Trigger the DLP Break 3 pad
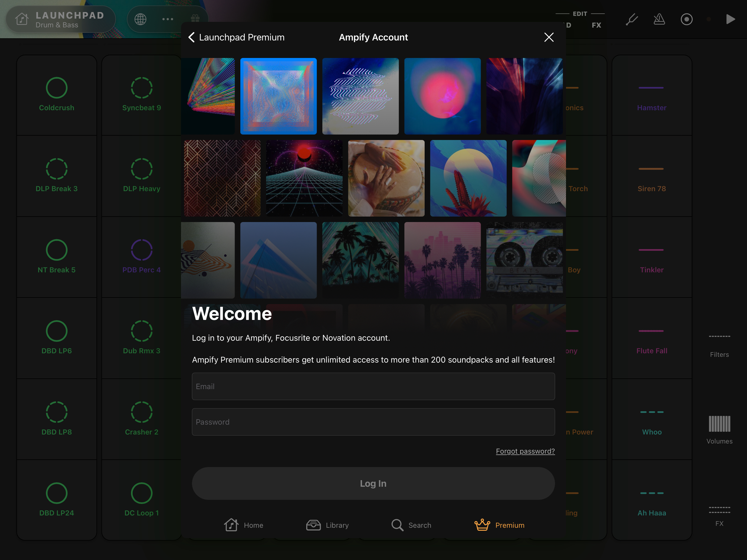747x560 pixels. (57, 176)
